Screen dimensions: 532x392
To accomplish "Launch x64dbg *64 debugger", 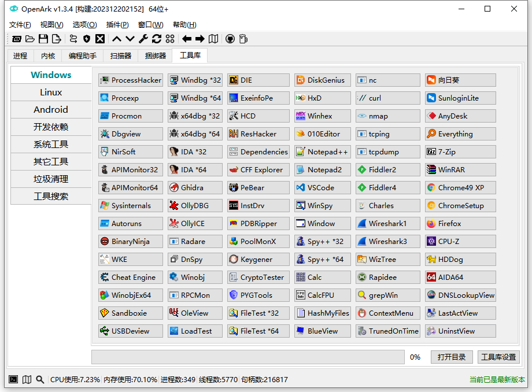I will (x=195, y=134).
